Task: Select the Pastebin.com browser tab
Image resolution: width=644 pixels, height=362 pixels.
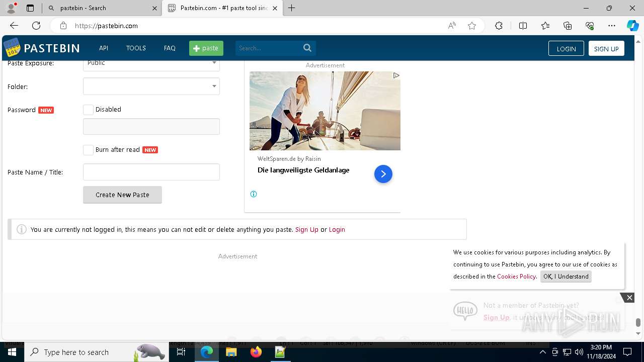Action: point(221,8)
